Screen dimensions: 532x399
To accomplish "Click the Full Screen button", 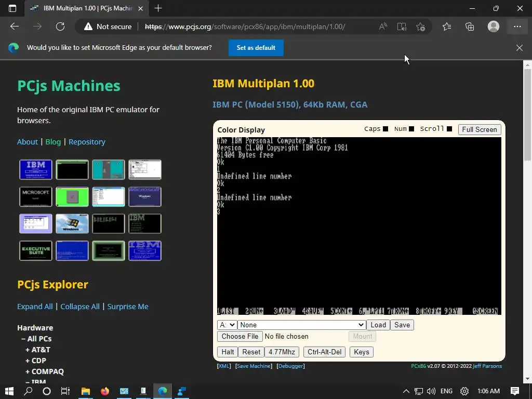I will (480, 129).
